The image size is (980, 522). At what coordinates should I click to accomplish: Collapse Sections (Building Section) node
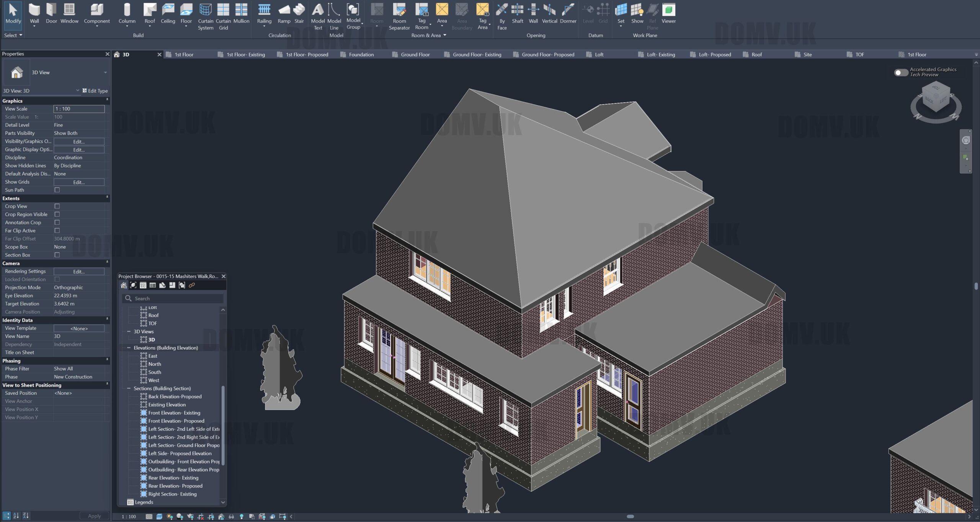[x=129, y=388]
